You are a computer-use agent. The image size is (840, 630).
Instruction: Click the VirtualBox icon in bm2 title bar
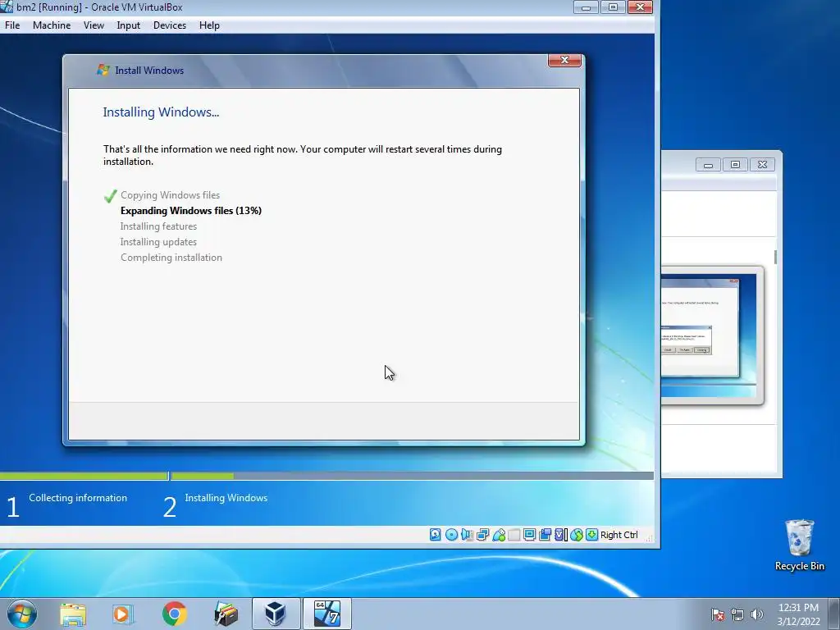pos(7,7)
